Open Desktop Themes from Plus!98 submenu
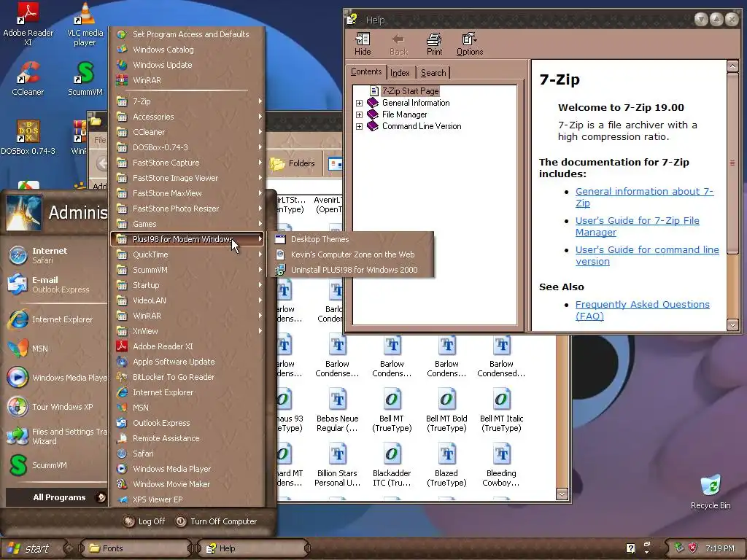Viewport: 747px width, 560px height. click(x=352, y=239)
